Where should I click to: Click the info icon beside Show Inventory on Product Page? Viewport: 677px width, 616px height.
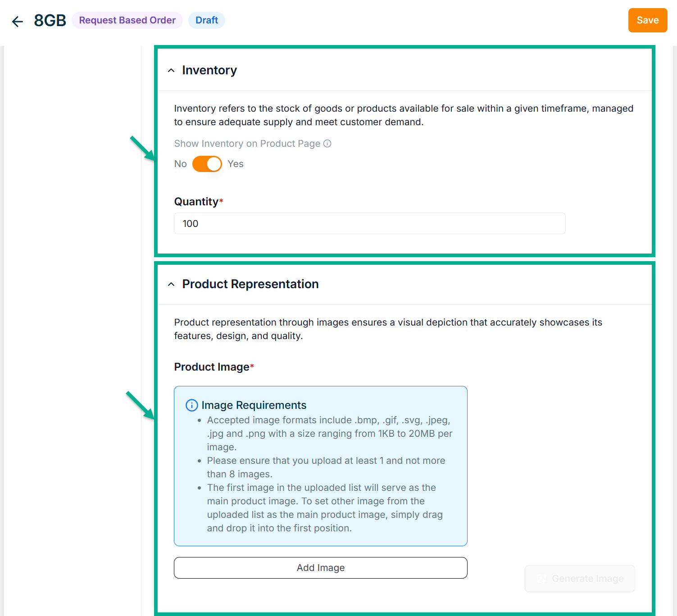pos(327,144)
